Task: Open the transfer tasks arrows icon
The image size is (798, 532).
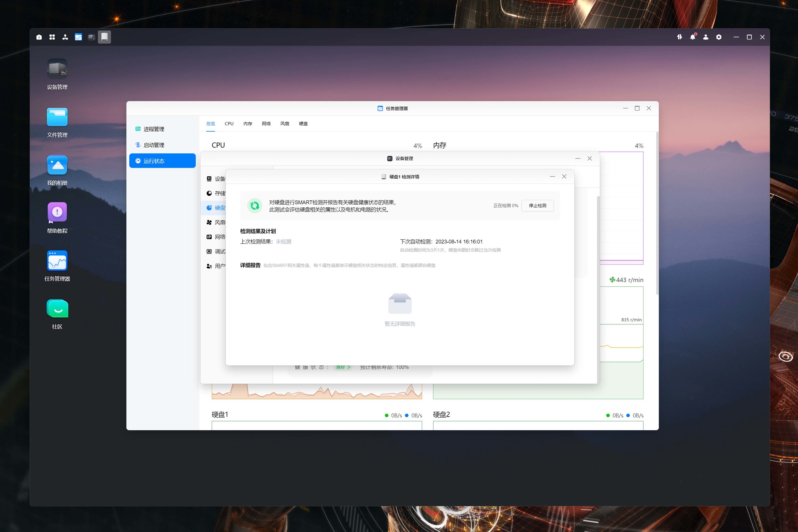Action: (x=679, y=37)
